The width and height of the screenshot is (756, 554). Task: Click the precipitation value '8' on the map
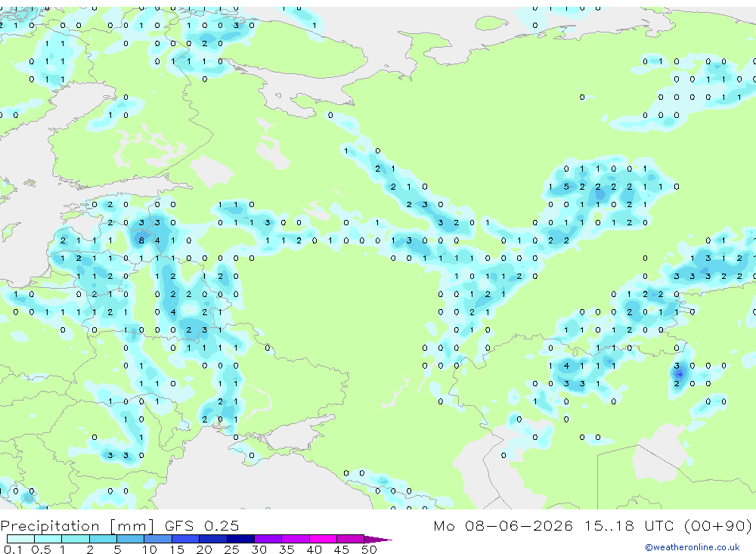[141, 240]
